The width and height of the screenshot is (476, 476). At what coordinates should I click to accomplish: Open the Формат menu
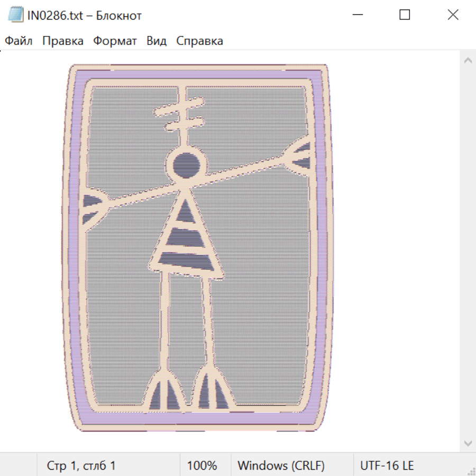click(115, 41)
